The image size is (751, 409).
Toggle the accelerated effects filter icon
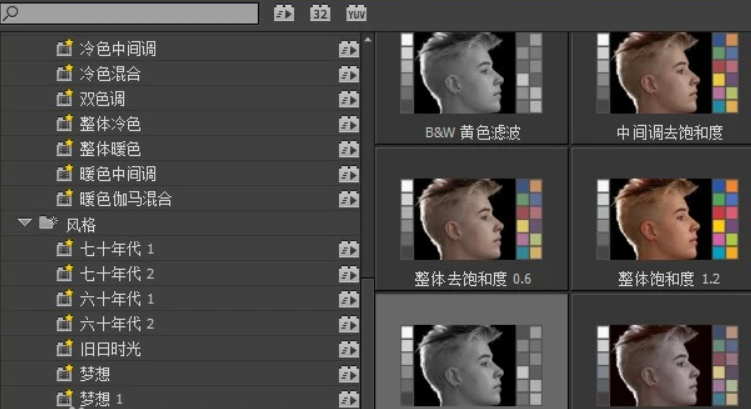[x=284, y=13]
